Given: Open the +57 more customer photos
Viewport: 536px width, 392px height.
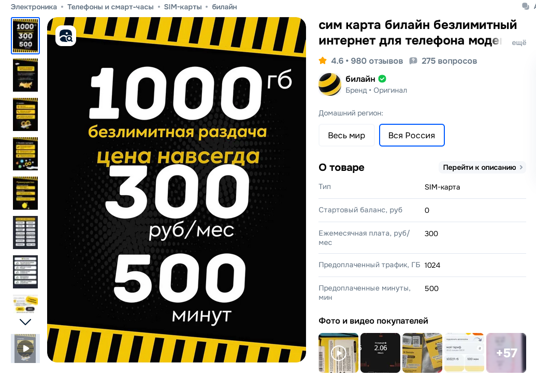Looking at the screenshot, I should tap(506, 353).
